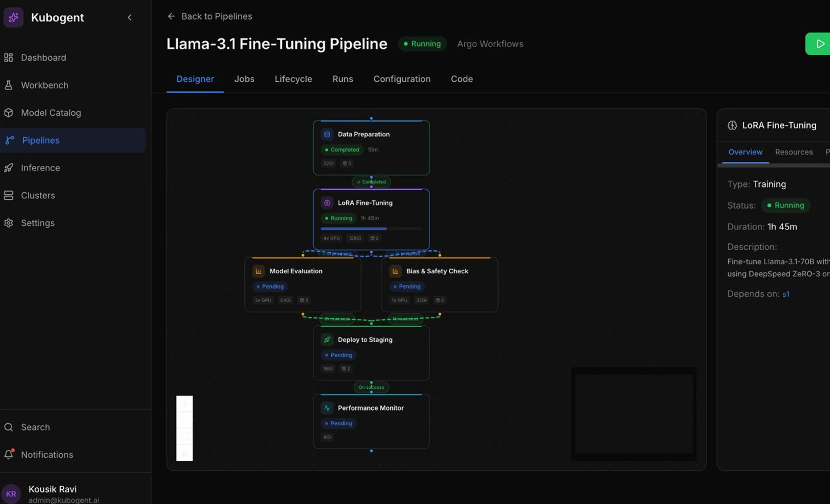Open the Configuration tab
Image resolution: width=830 pixels, height=504 pixels.
click(x=402, y=79)
